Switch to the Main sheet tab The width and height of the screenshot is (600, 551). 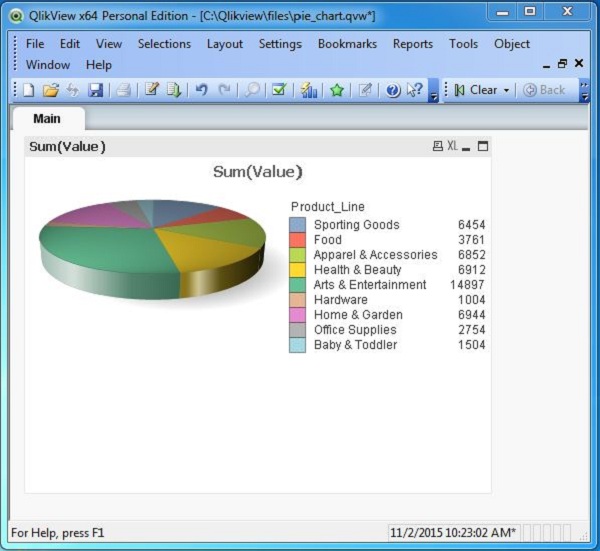(49, 119)
